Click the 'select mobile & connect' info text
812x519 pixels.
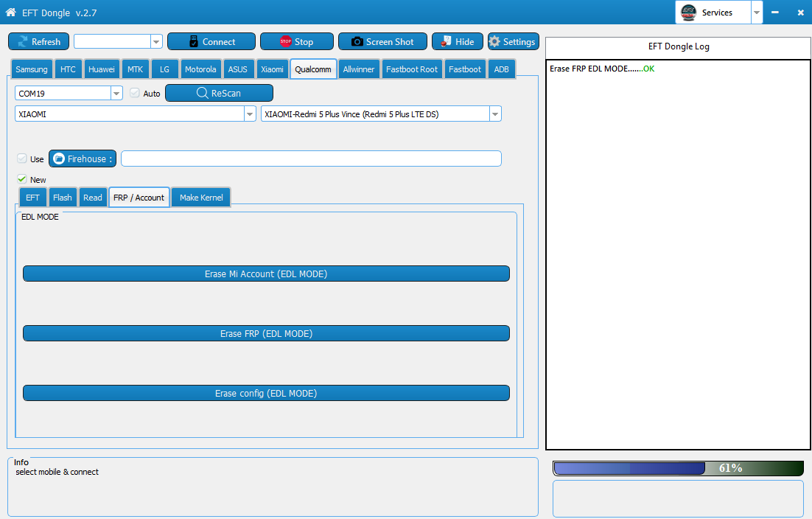[57, 472]
